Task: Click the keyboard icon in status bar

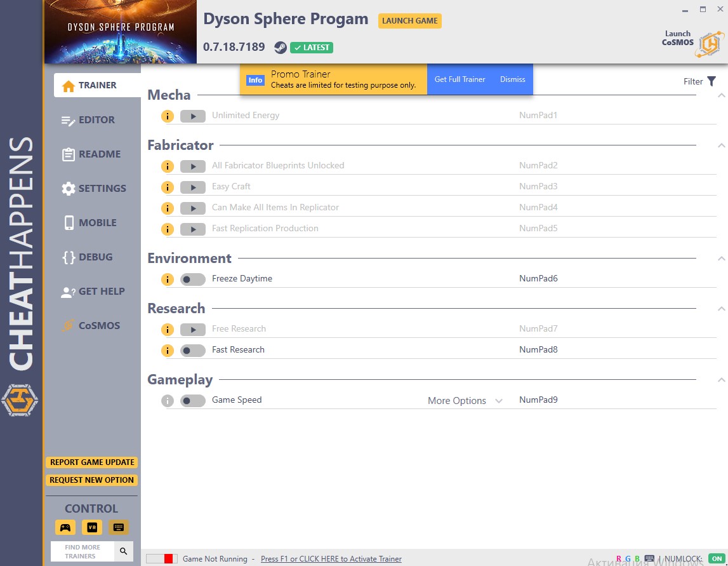Action: pos(649,558)
